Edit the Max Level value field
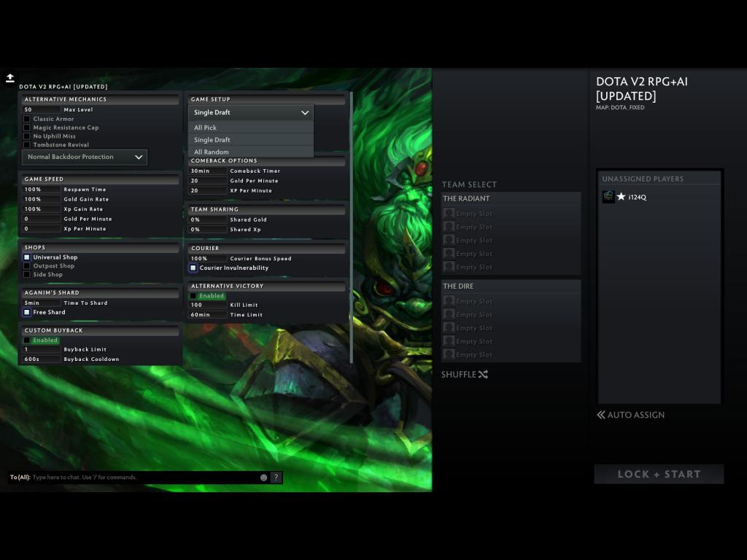This screenshot has height=560, width=747. 41,109
